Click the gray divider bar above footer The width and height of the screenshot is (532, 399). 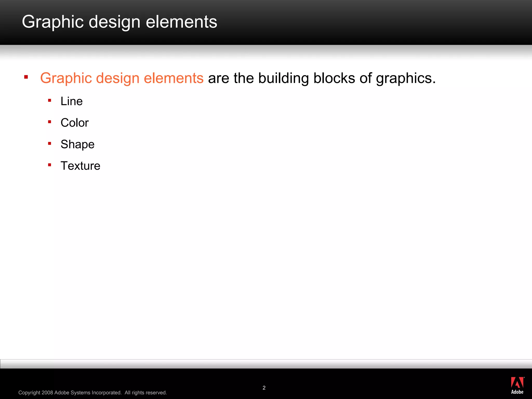[266, 364]
